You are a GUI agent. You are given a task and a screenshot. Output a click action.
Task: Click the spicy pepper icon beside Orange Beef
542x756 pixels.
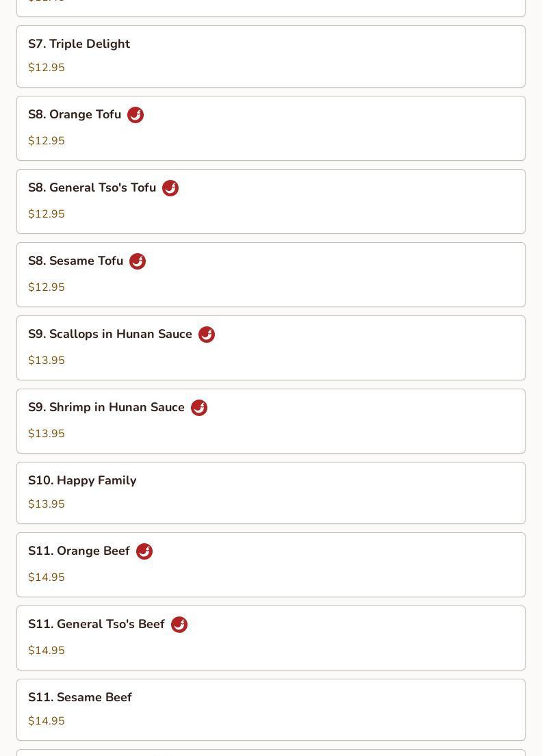[144, 551]
